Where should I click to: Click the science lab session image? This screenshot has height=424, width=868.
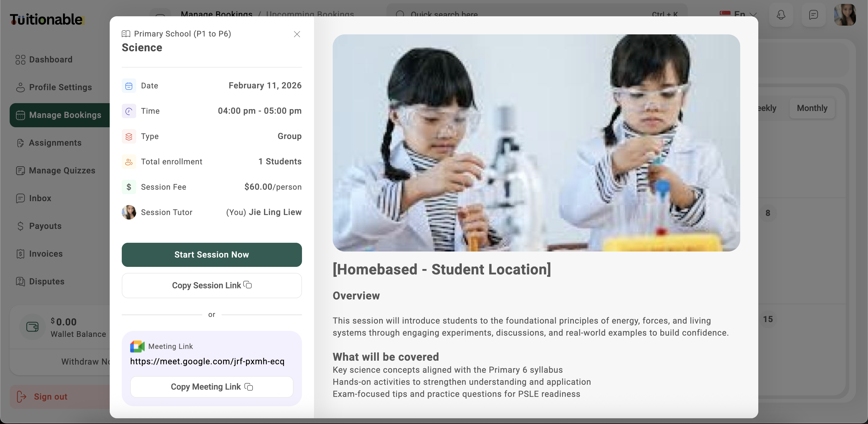(x=536, y=143)
